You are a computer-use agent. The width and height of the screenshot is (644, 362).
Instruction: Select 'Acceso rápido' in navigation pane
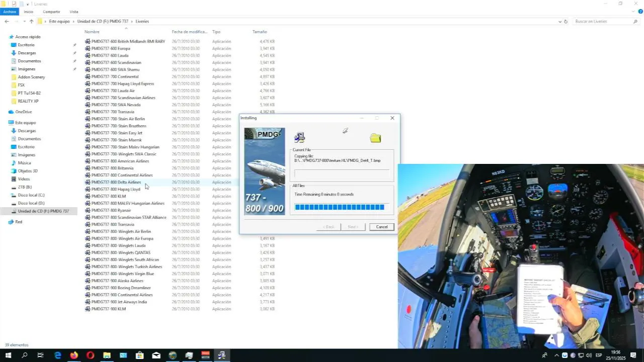pyautogui.click(x=28, y=37)
